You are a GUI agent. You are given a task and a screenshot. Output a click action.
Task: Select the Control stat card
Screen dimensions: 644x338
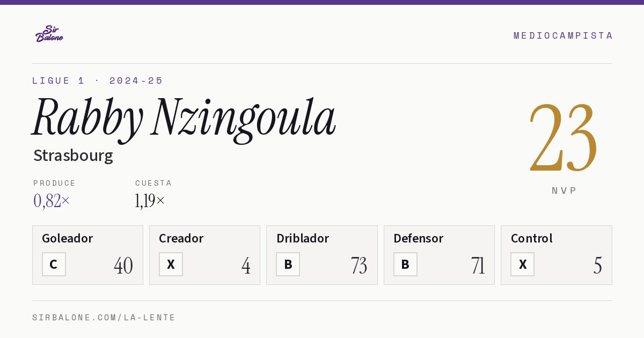557,255
